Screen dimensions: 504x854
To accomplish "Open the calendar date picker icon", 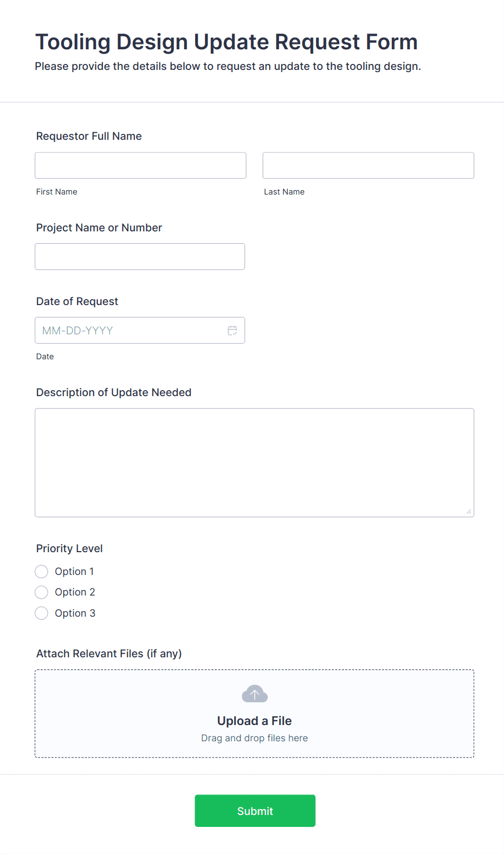I will pyautogui.click(x=232, y=331).
